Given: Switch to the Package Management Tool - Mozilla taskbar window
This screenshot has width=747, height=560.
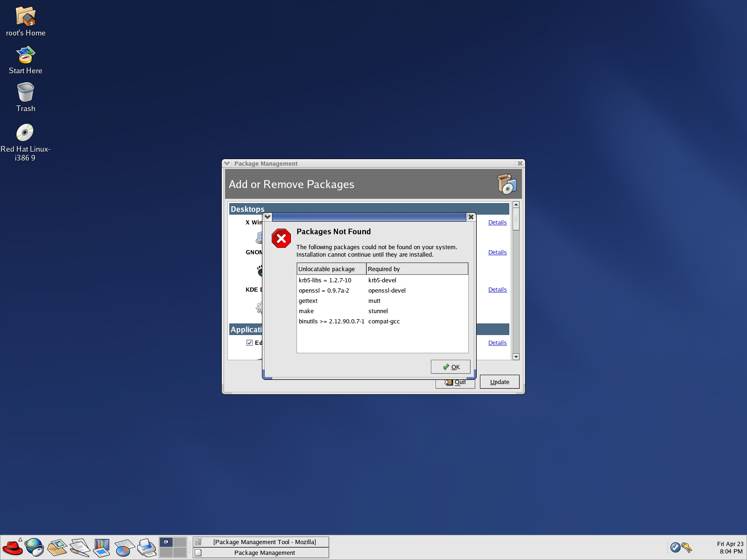Looking at the screenshot, I should pyautogui.click(x=261, y=542).
